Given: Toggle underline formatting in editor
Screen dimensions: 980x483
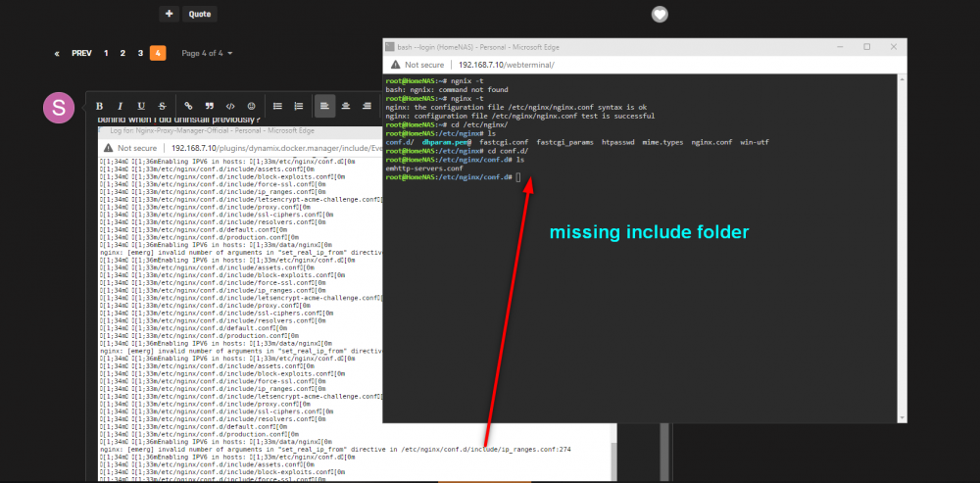Looking at the screenshot, I should click(x=141, y=106).
